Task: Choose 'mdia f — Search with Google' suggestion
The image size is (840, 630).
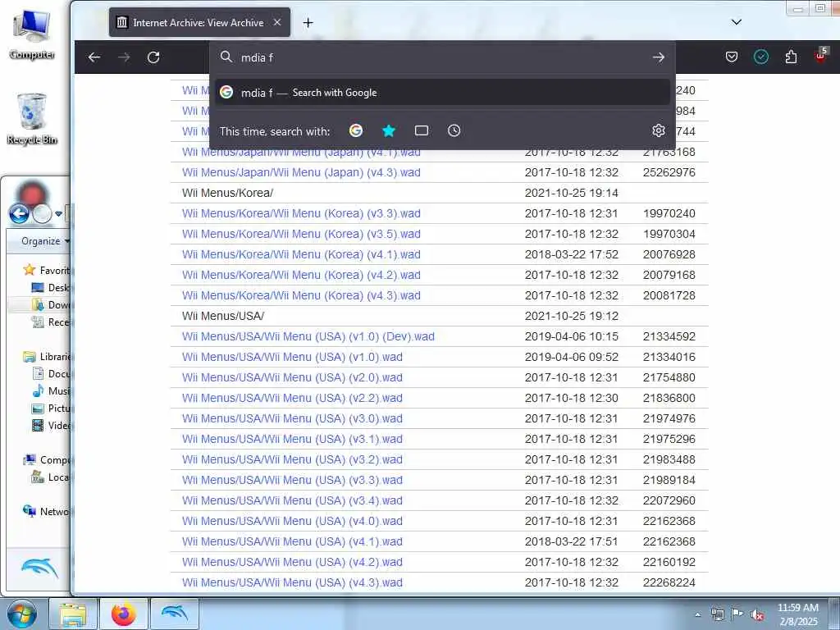Action: tap(442, 93)
